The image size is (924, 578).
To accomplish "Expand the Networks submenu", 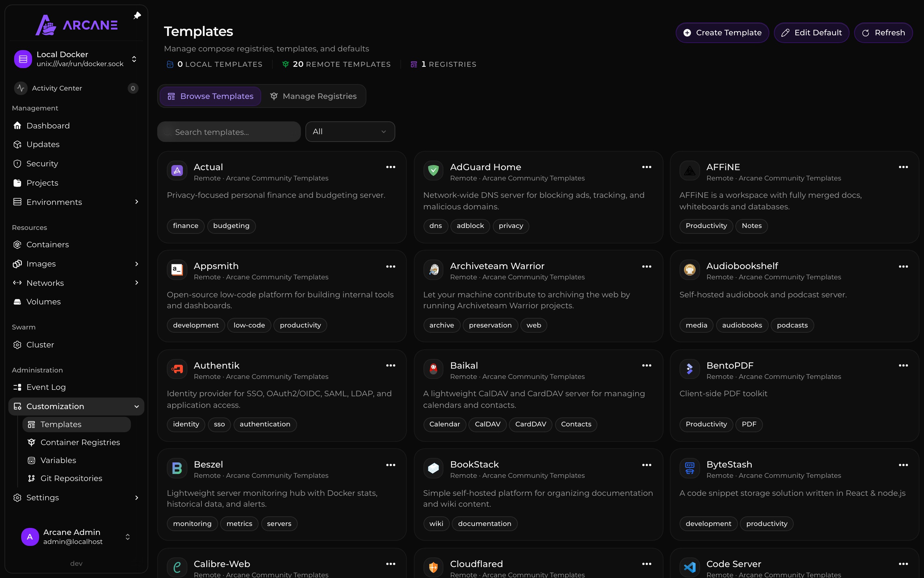I will (x=137, y=283).
